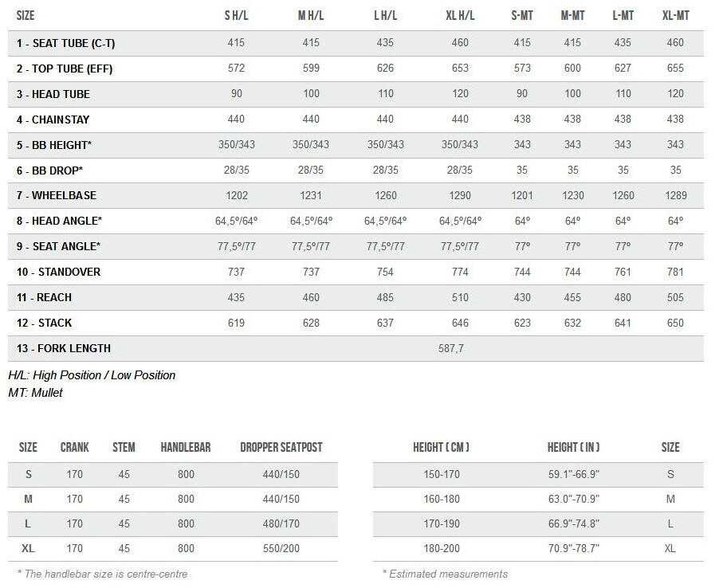Click the CRANK column header

[x=75, y=448]
